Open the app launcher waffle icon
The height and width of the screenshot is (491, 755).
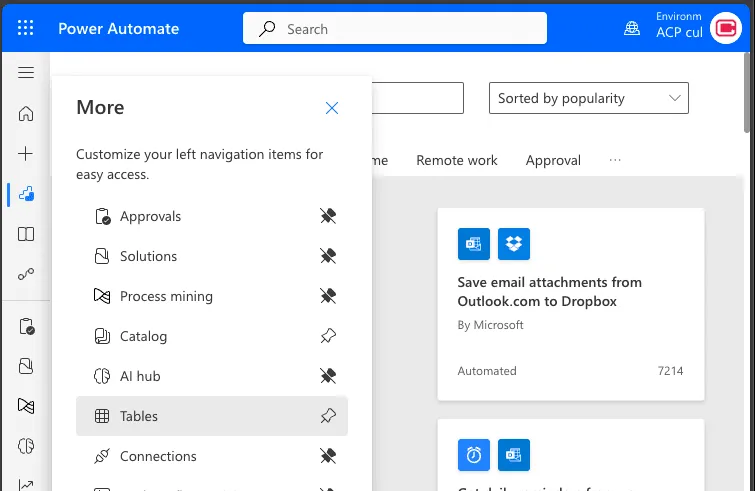[26, 28]
